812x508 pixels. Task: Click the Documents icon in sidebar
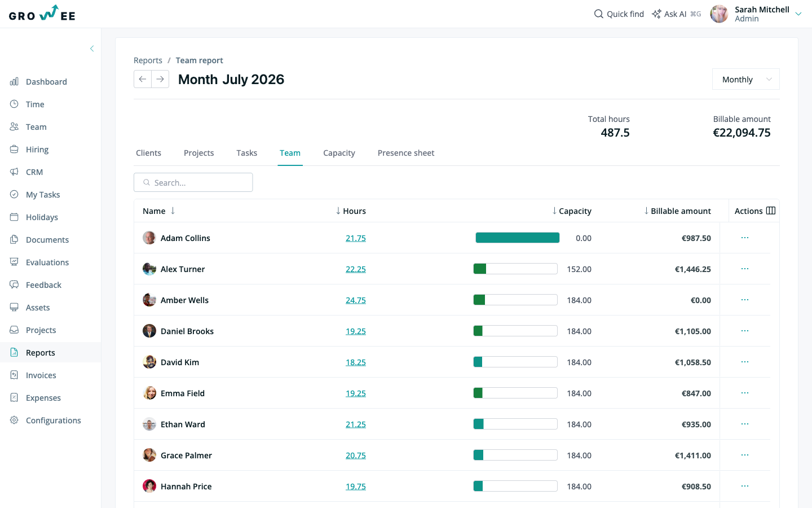(14, 240)
